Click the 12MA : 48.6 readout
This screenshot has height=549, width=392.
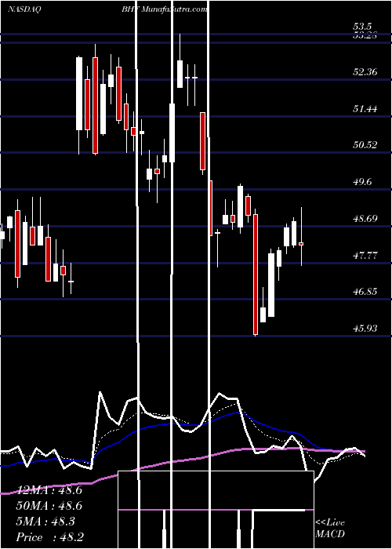click(x=49, y=490)
